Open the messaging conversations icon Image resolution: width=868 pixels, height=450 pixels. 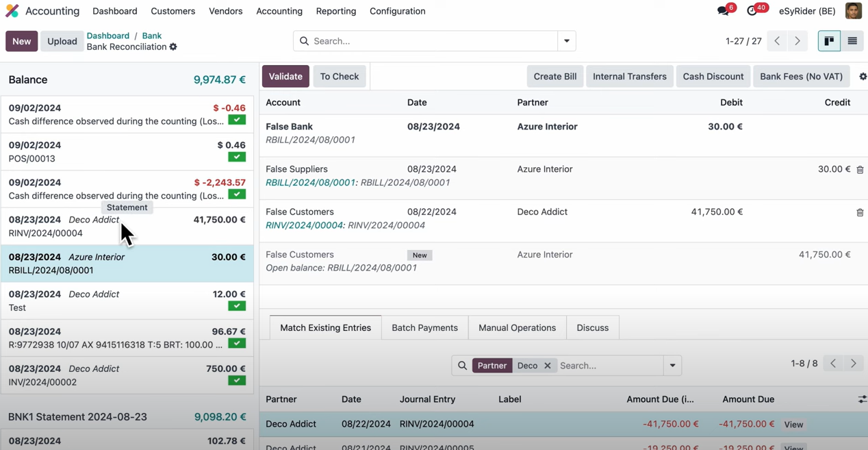pyautogui.click(x=724, y=11)
